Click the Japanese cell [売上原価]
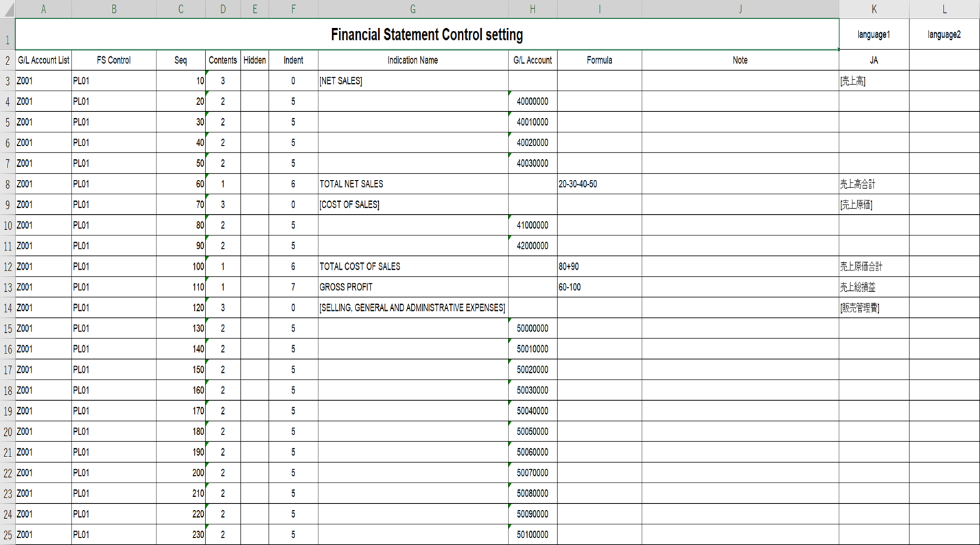The width and height of the screenshot is (980, 545). [x=874, y=205]
